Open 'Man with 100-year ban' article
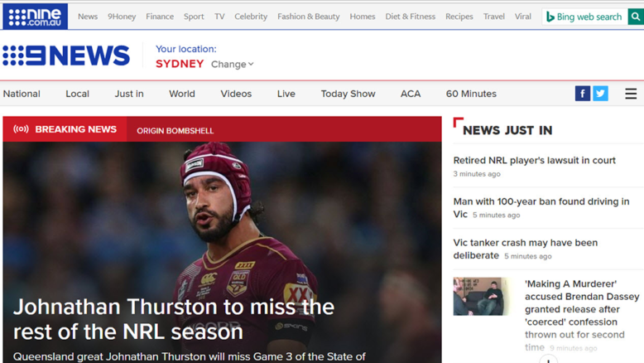The image size is (644, 363). (541, 207)
